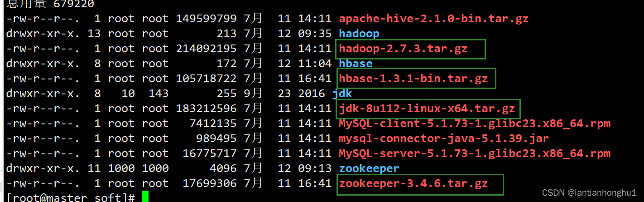Screen dimensions: 644x202
Task: Click the year 2016 in jdk row
Action: (x=311, y=94)
